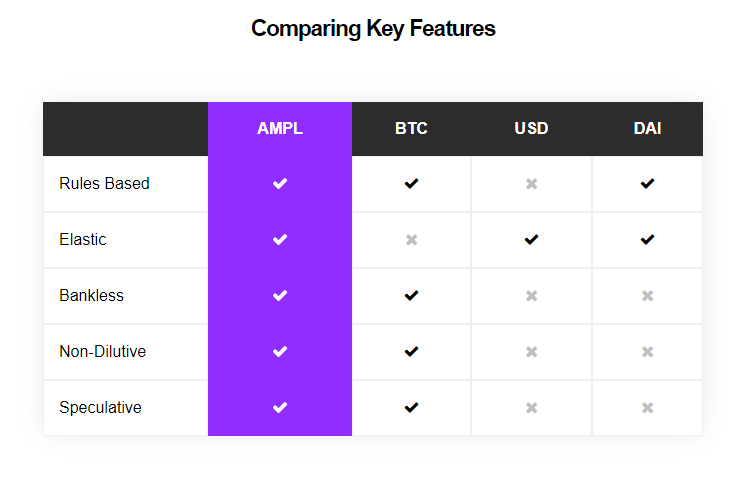Click the AMPL Speculative white checkmark

(x=280, y=408)
